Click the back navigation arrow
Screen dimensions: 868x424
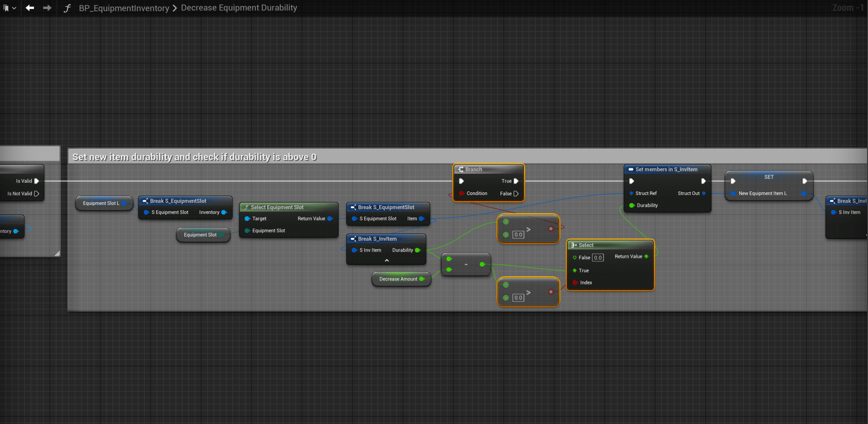pyautogui.click(x=30, y=8)
